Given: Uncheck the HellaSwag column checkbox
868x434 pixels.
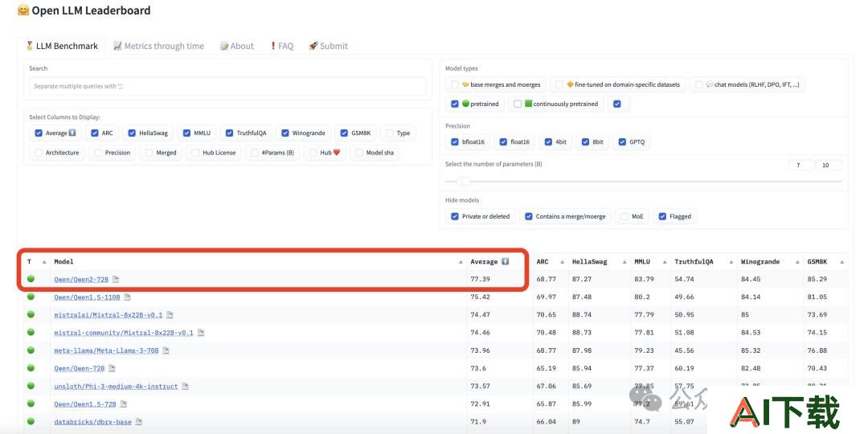Looking at the screenshot, I should 132,133.
